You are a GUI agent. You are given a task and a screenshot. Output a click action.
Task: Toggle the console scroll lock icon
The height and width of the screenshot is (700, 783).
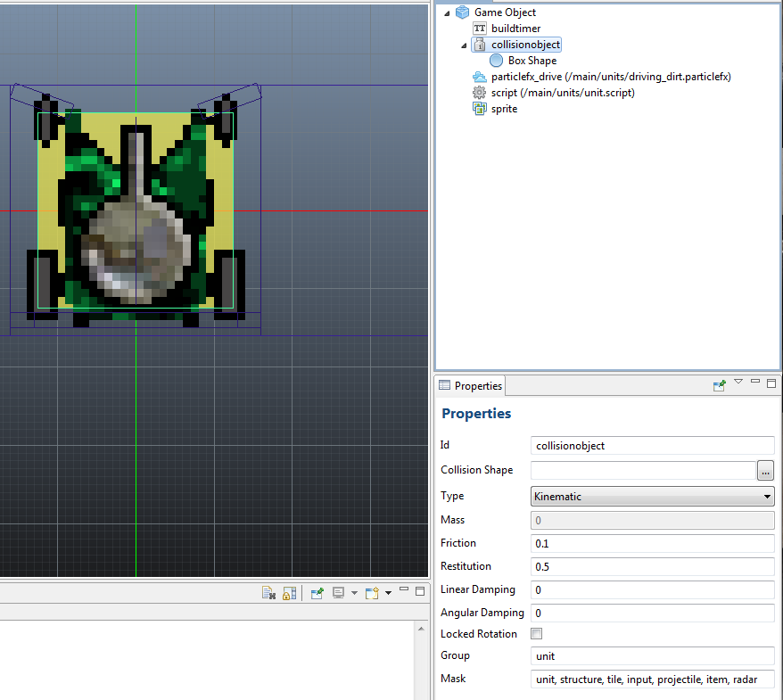pyautogui.click(x=289, y=592)
